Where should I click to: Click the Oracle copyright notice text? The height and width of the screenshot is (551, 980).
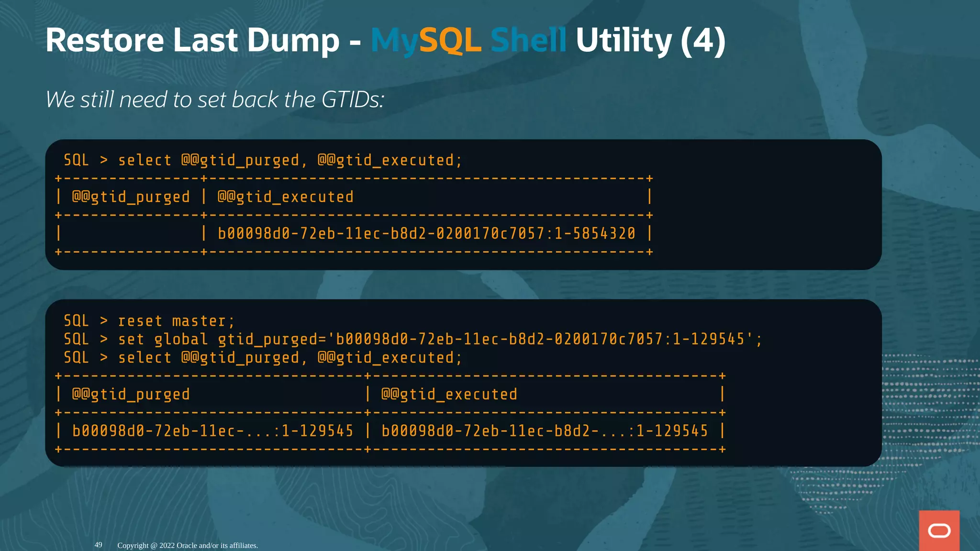click(188, 545)
